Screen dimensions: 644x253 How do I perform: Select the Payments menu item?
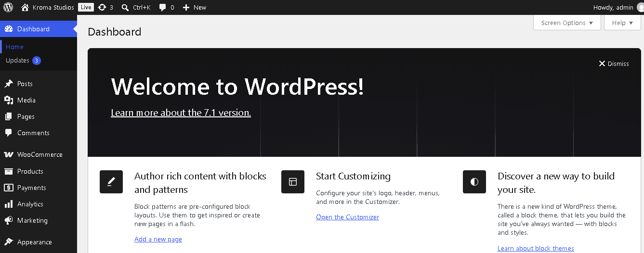point(39,188)
